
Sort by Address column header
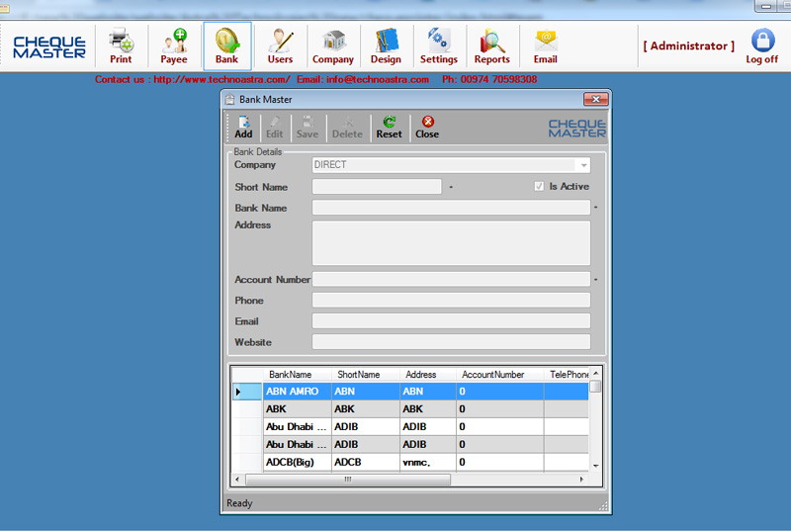click(428, 375)
